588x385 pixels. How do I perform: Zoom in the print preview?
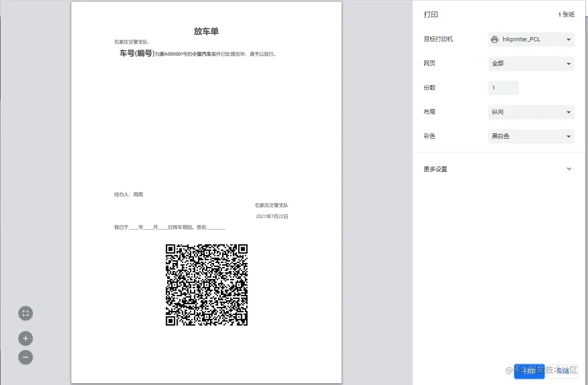click(x=26, y=338)
